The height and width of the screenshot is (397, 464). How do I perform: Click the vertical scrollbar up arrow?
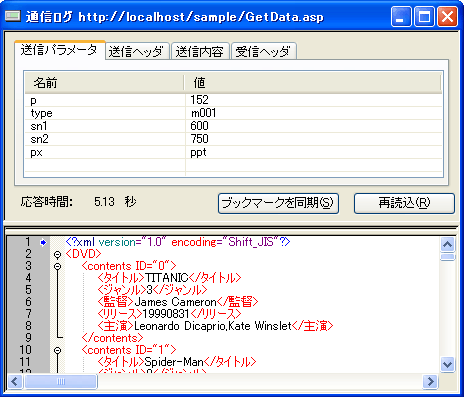[447, 245]
